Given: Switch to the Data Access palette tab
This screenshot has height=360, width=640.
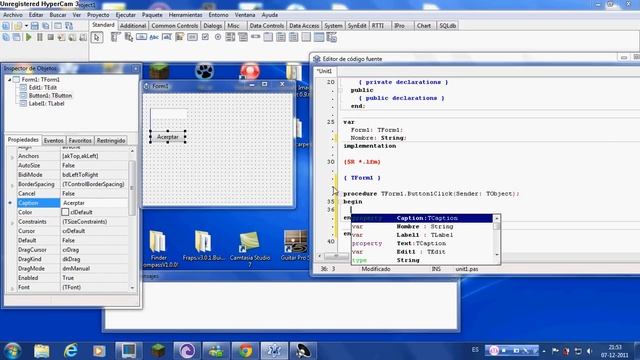Looking at the screenshot, I should 304,25.
